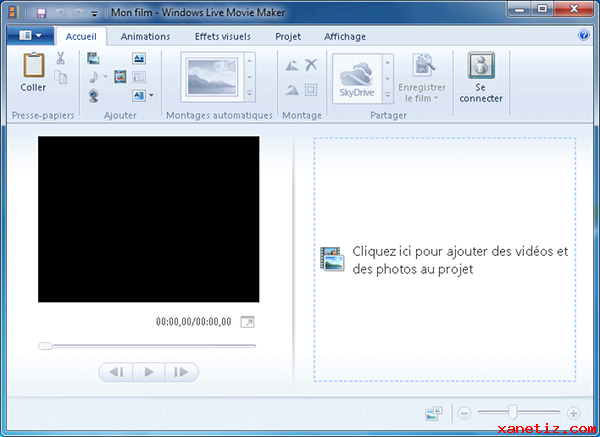This screenshot has width=600, height=437.
Task: Zoom out with the minus button
Action: pyautogui.click(x=464, y=413)
